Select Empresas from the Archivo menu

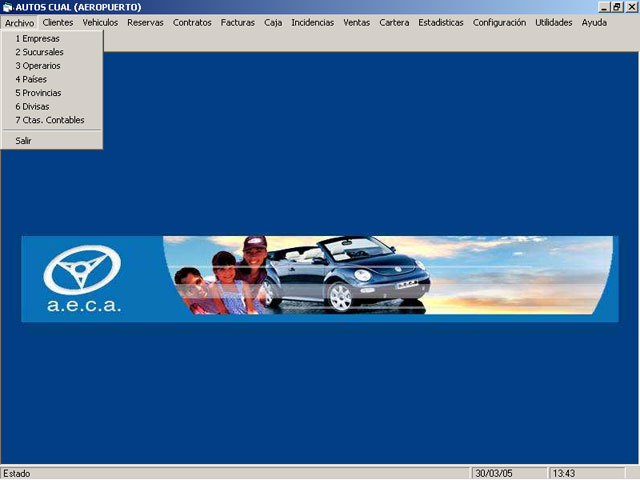point(38,38)
